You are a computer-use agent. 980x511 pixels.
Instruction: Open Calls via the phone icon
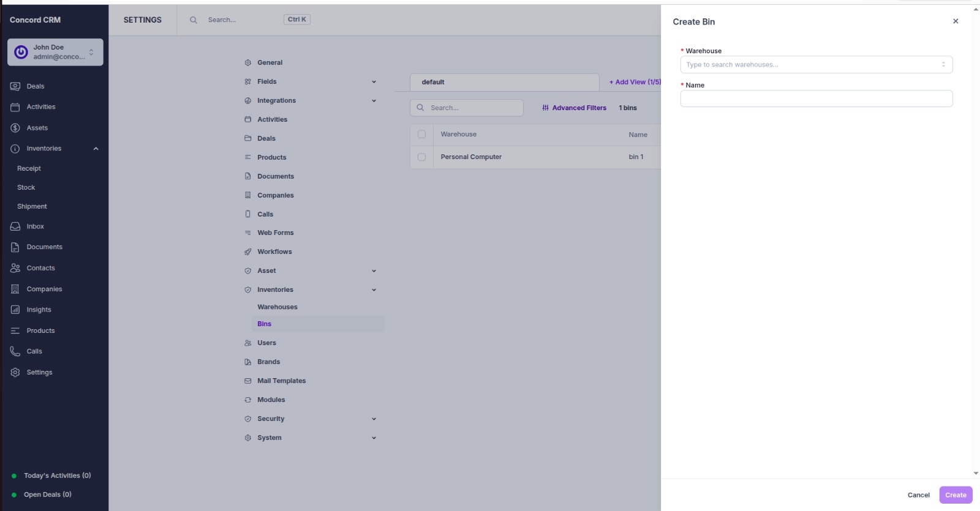pyautogui.click(x=15, y=351)
